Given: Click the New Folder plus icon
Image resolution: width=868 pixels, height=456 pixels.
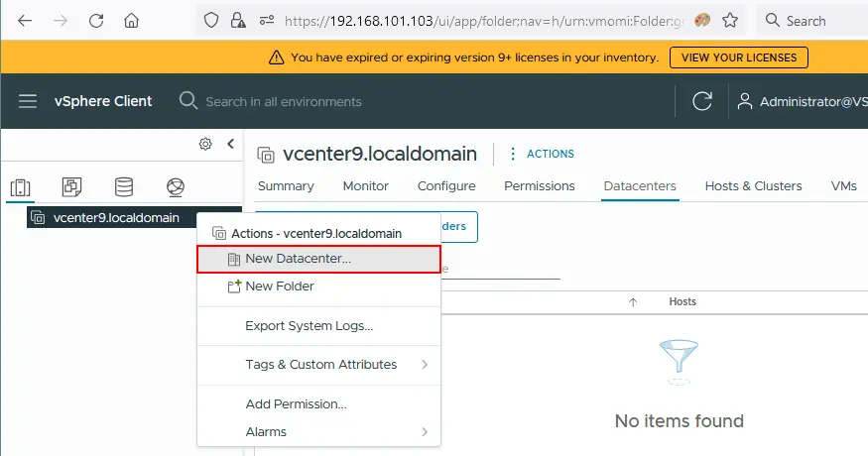Looking at the screenshot, I should [x=234, y=286].
